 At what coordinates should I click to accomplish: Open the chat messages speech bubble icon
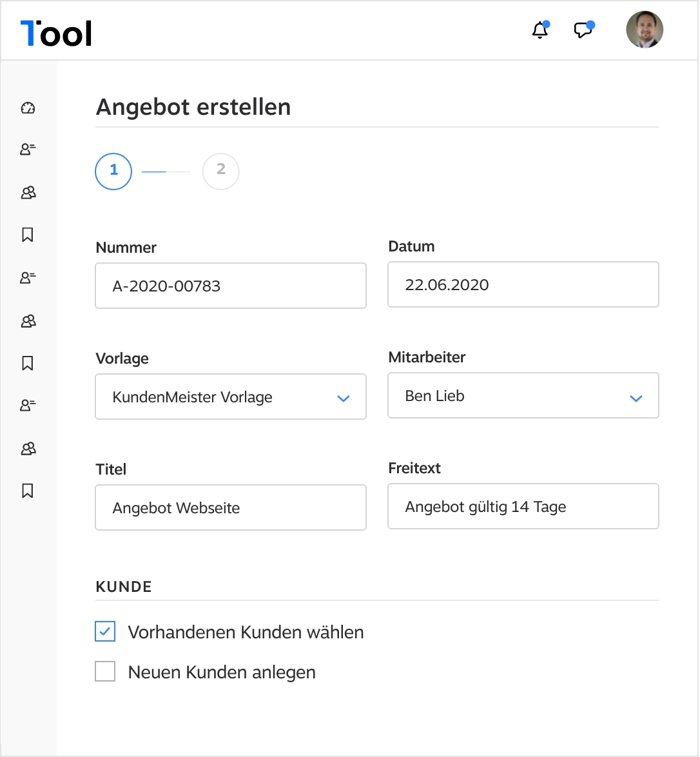click(583, 30)
